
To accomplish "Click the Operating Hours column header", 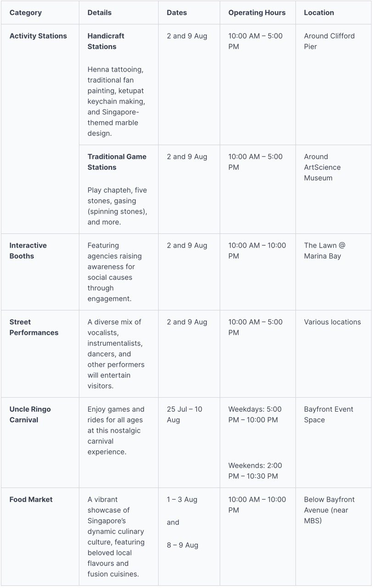I will [257, 12].
